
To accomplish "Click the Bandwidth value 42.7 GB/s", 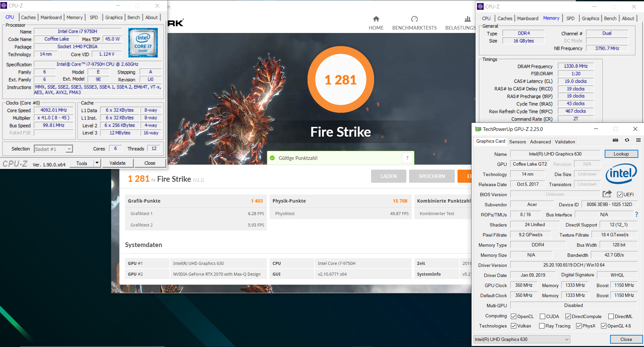I will [x=614, y=255].
